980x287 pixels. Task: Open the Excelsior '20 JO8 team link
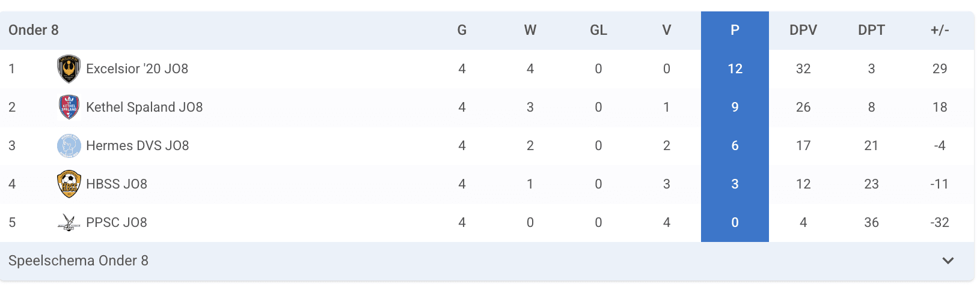coord(137,69)
